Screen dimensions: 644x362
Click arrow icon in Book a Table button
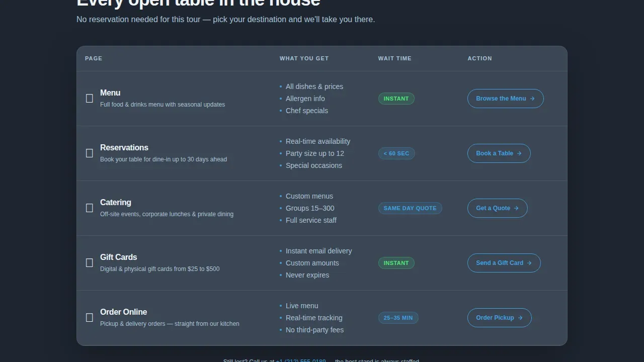[x=519, y=153]
